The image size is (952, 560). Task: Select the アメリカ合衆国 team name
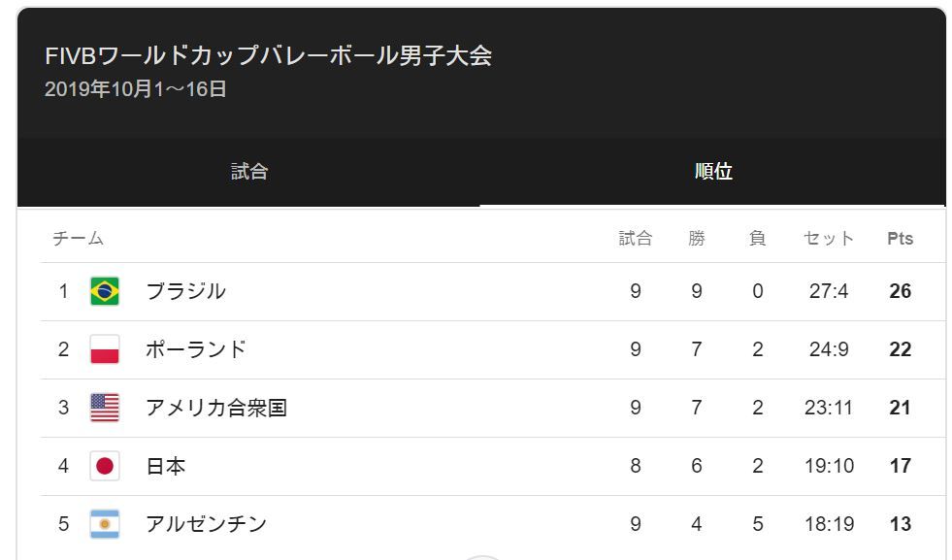(216, 408)
